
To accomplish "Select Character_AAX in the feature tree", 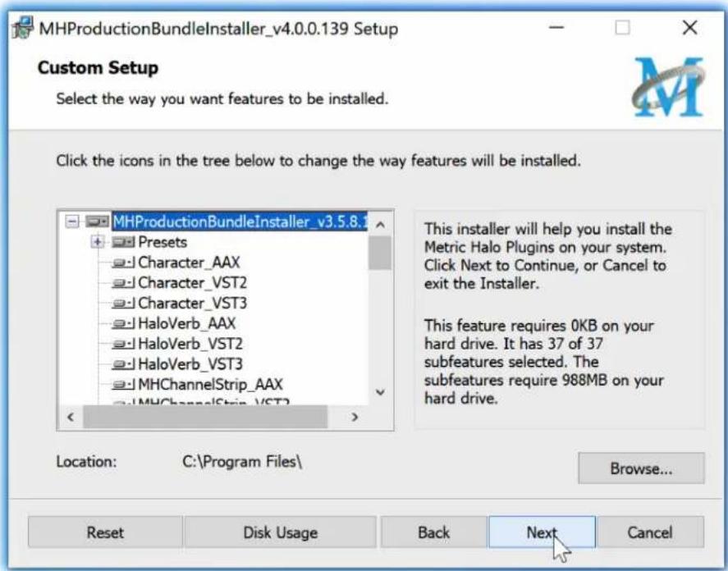I will 189,263.
